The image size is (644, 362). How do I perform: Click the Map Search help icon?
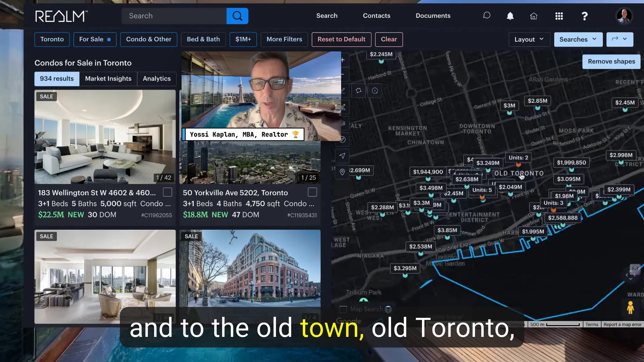tap(388, 309)
